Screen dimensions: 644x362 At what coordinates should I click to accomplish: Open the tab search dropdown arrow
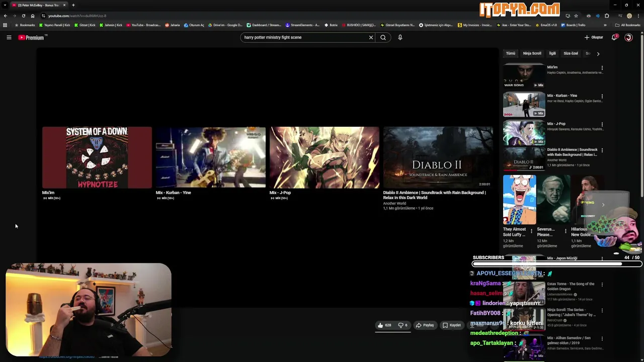click(x=5, y=5)
